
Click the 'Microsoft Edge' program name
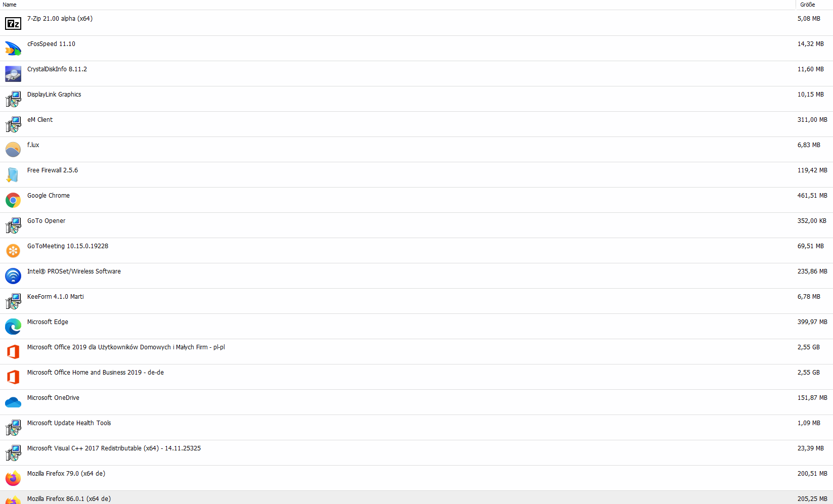pos(48,322)
